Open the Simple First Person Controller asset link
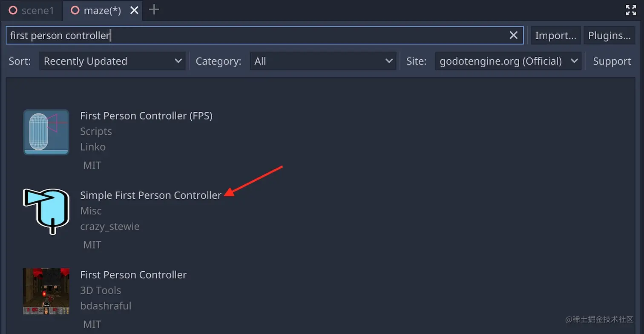Image resolution: width=644 pixels, height=334 pixels. click(x=150, y=195)
